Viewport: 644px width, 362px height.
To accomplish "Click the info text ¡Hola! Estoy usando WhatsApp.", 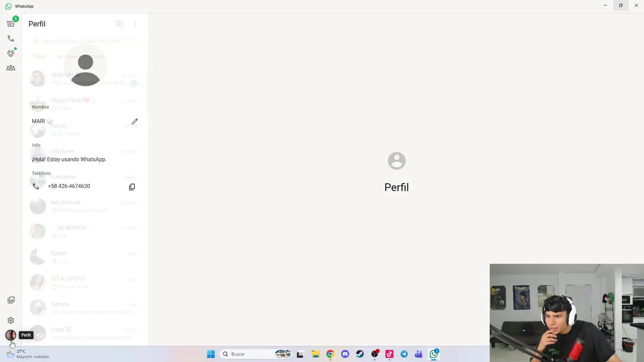I will click(x=69, y=159).
